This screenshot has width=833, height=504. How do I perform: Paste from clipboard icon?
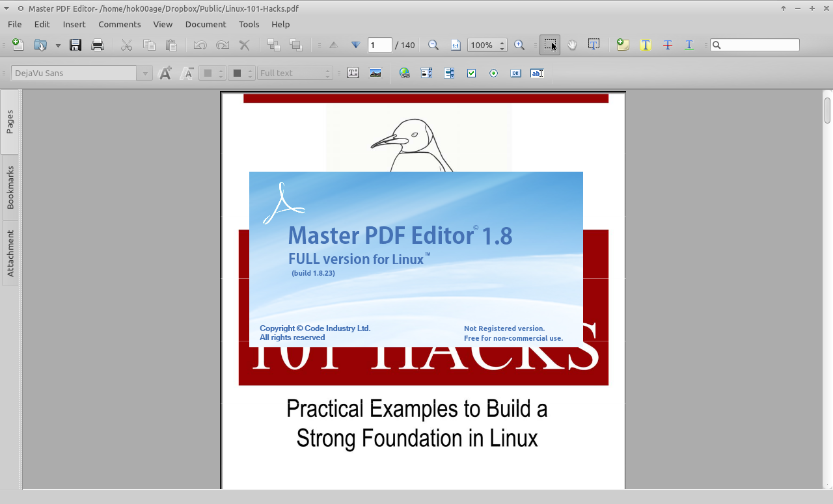171,45
